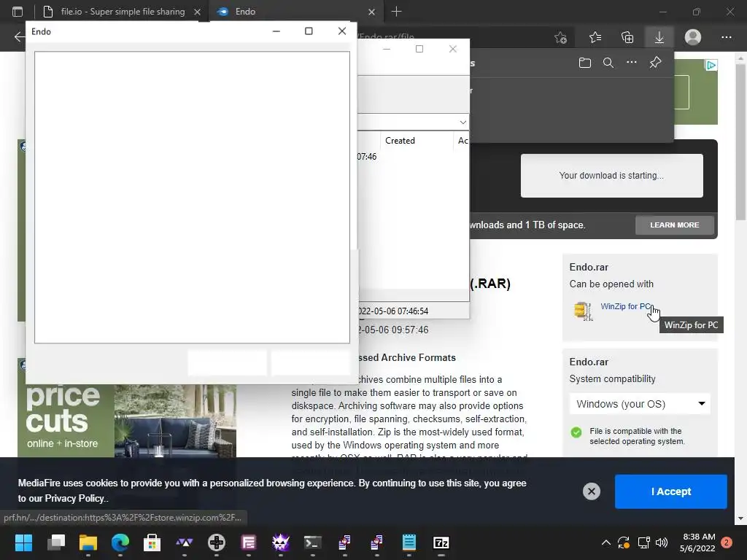The image size is (747, 560).
Task: Close the Endo browser tab
Action: coord(371,12)
